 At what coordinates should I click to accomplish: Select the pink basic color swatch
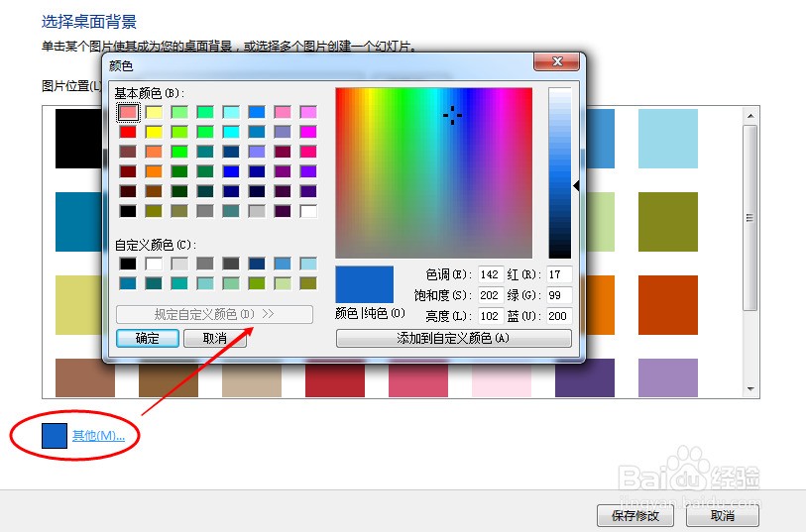click(x=283, y=112)
